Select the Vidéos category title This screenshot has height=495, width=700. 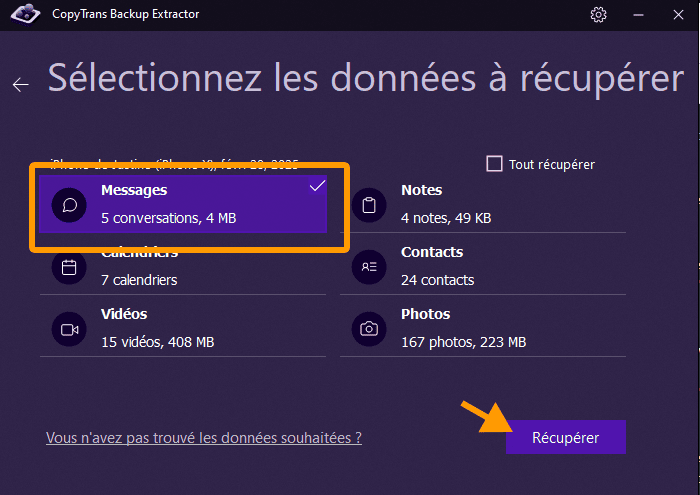124,314
